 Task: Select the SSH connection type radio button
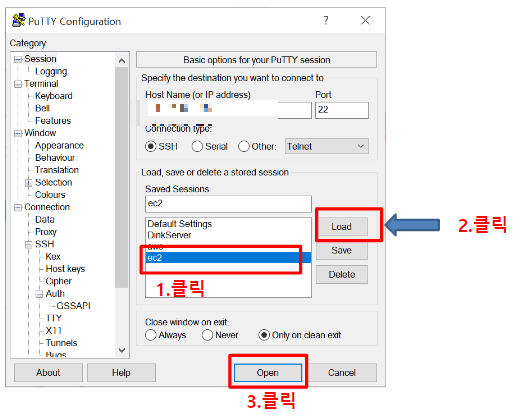[151, 146]
